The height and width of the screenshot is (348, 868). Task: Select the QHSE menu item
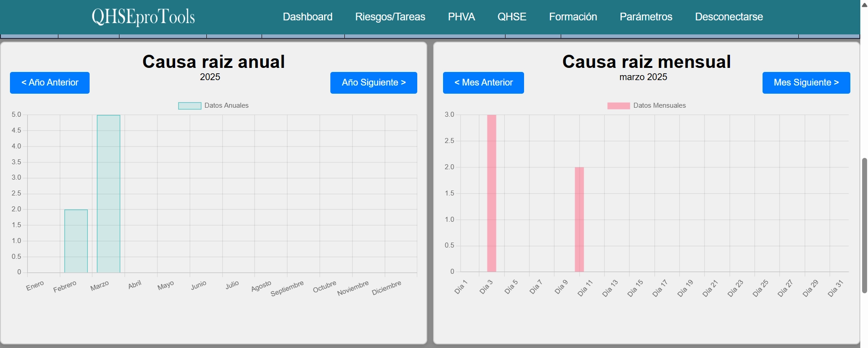(x=511, y=17)
